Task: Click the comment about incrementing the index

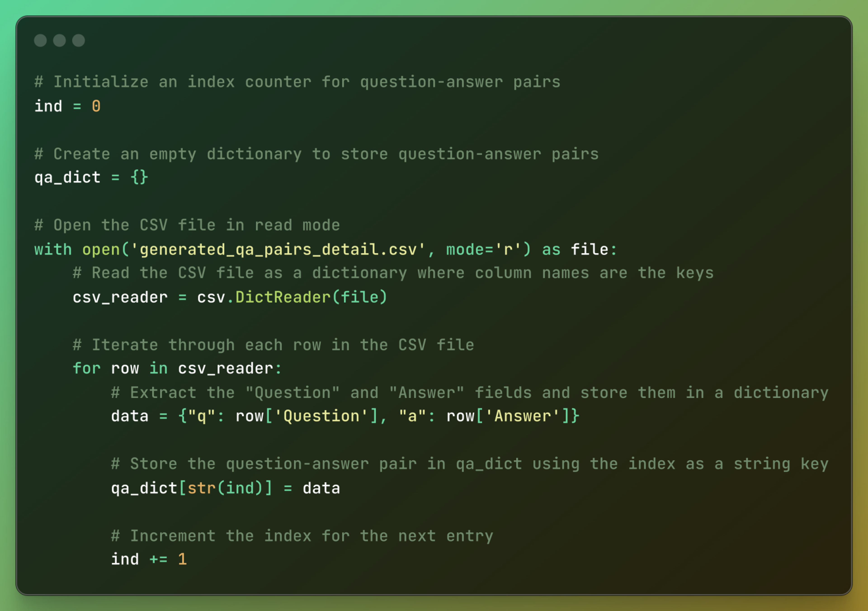Action: click(x=302, y=536)
